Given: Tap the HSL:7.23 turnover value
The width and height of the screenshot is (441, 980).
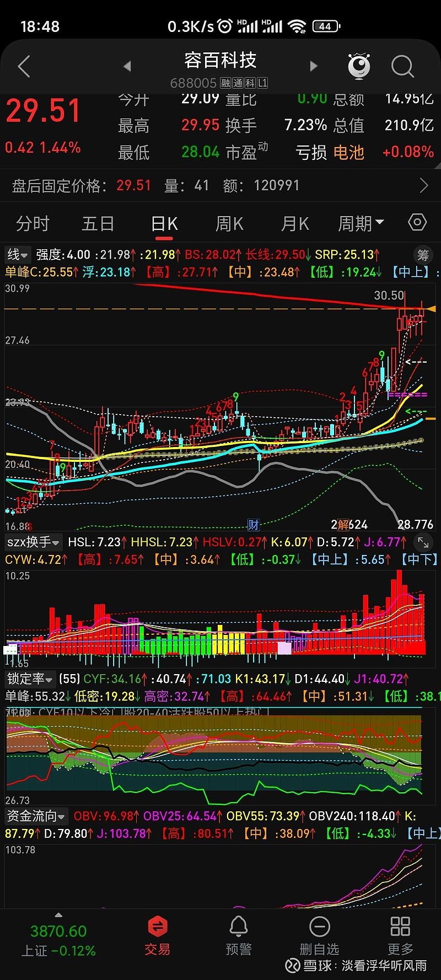Looking at the screenshot, I should pos(98,542).
